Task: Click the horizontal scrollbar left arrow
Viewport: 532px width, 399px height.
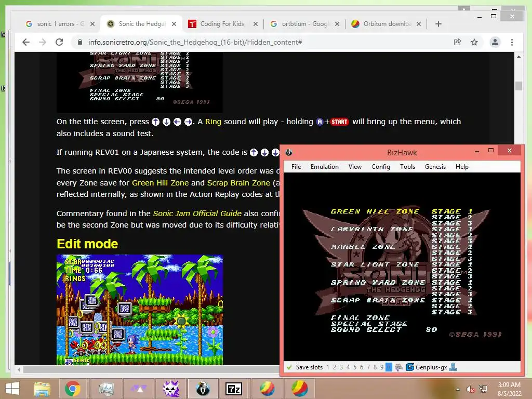Action: [x=19, y=369]
